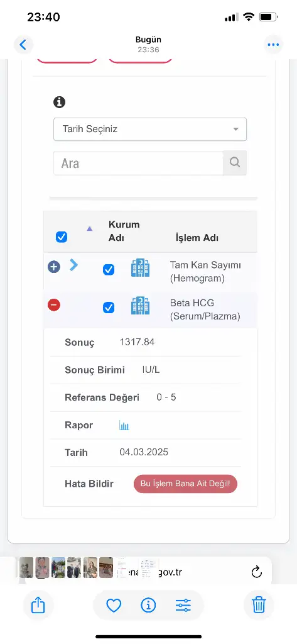
Task: Uncheck the Tam Kan Sayımı row checkbox
Action: [x=109, y=270]
